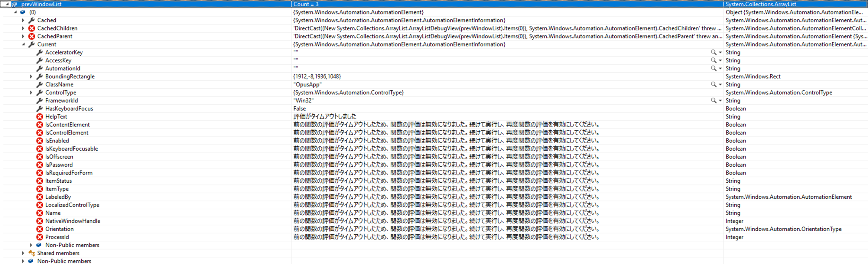Select the System.Windows.Rect type cell
The height and width of the screenshot is (264, 868).
point(753,77)
